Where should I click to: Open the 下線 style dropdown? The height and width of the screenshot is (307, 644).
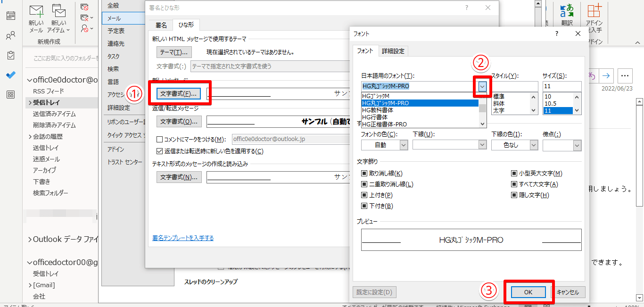coord(482,145)
